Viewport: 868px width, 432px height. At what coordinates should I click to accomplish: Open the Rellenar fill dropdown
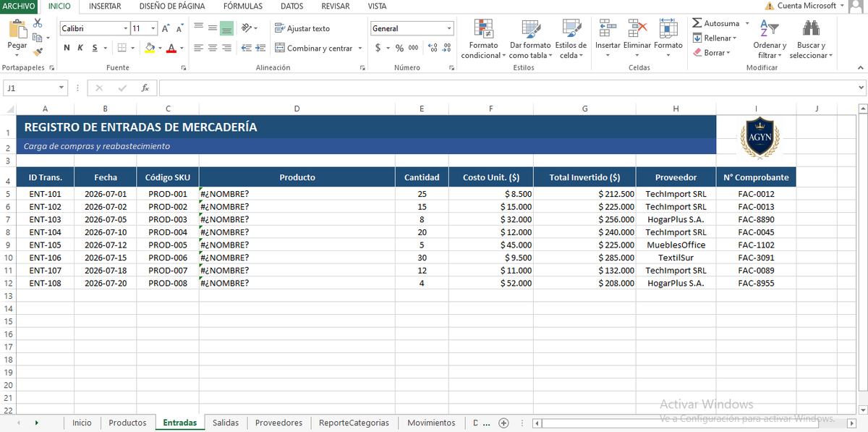click(715, 38)
